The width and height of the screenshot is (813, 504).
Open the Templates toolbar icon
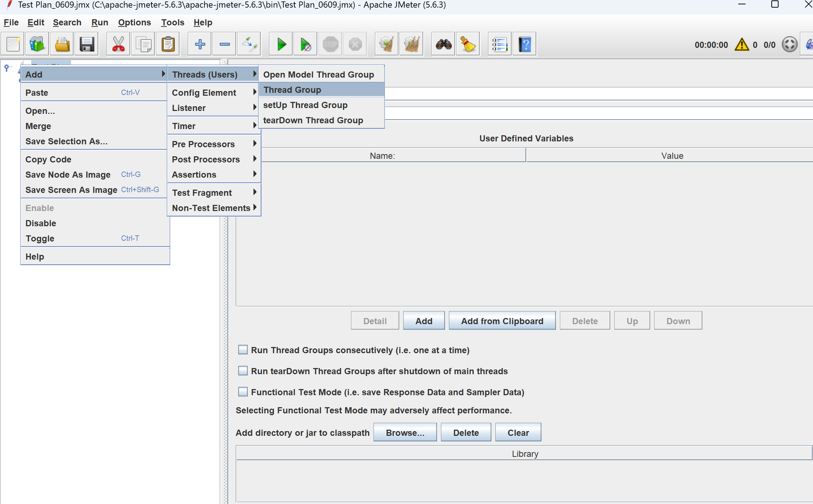click(37, 45)
